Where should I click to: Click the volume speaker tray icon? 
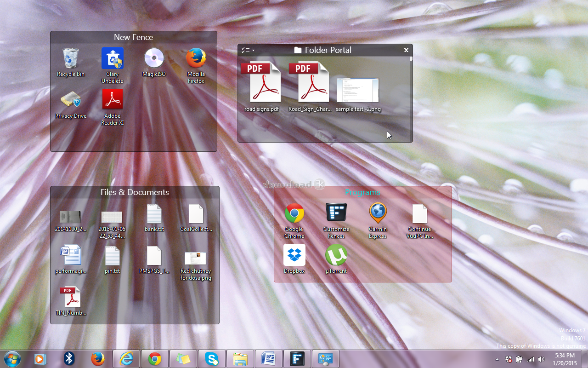click(541, 359)
